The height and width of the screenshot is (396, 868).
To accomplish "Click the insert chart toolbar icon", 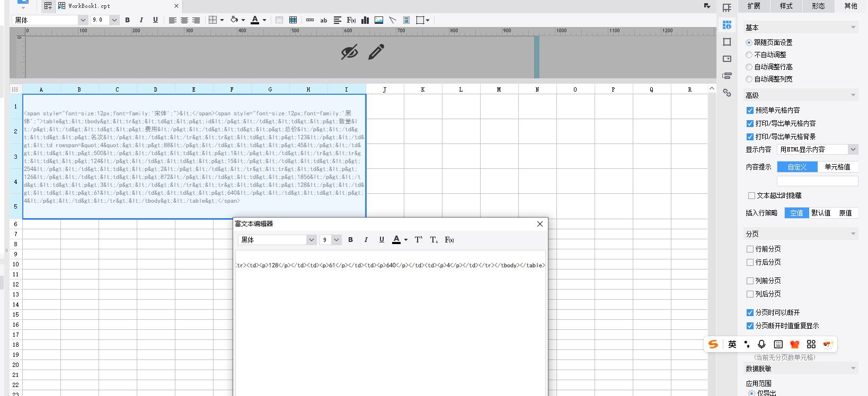I will tap(365, 20).
